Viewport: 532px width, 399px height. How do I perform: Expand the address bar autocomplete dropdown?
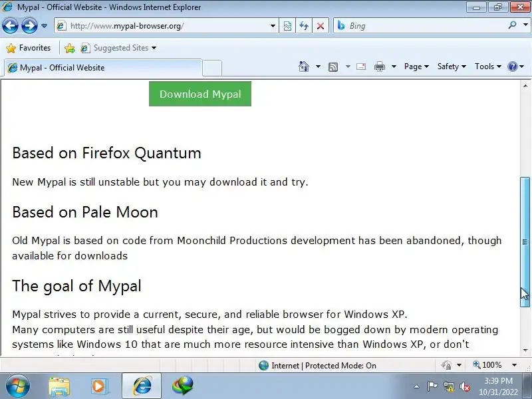pos(273,26)
